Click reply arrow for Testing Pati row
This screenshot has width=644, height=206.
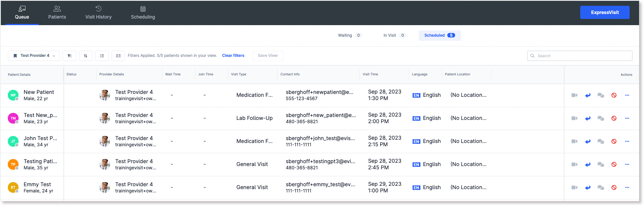[x=588, y=164]
